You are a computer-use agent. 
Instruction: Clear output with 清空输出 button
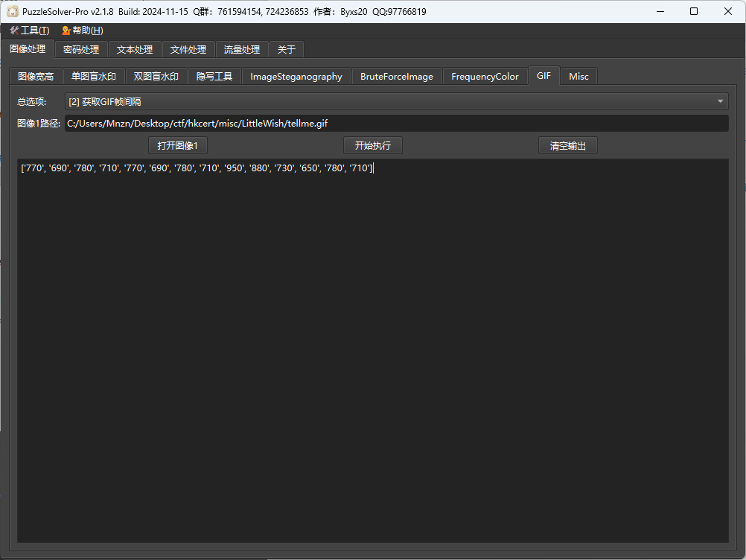click(x=567, y=146)
